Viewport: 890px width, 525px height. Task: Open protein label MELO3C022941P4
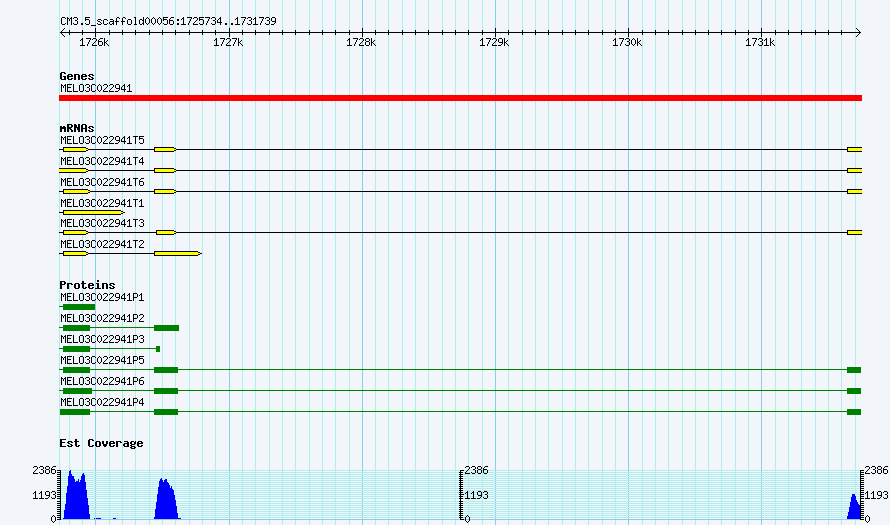(102, 402)
